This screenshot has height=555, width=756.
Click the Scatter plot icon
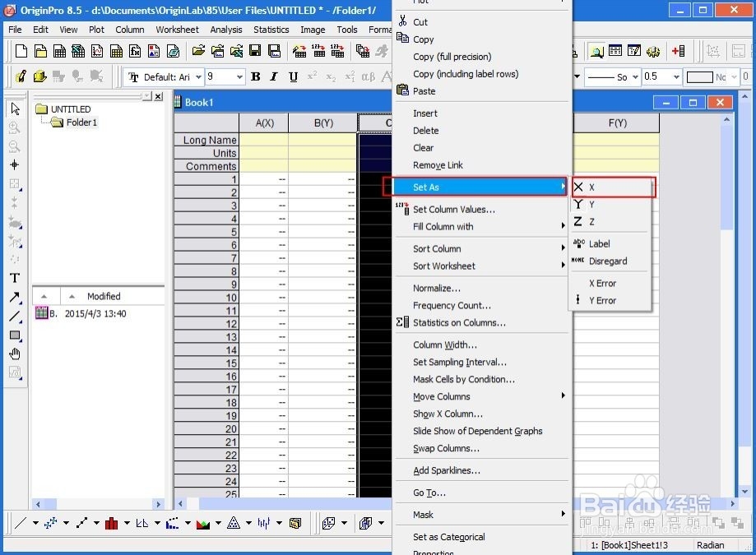(51, 523)
